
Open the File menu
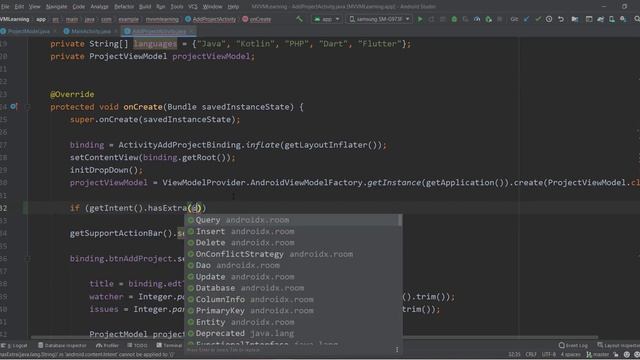click(5, 7)
